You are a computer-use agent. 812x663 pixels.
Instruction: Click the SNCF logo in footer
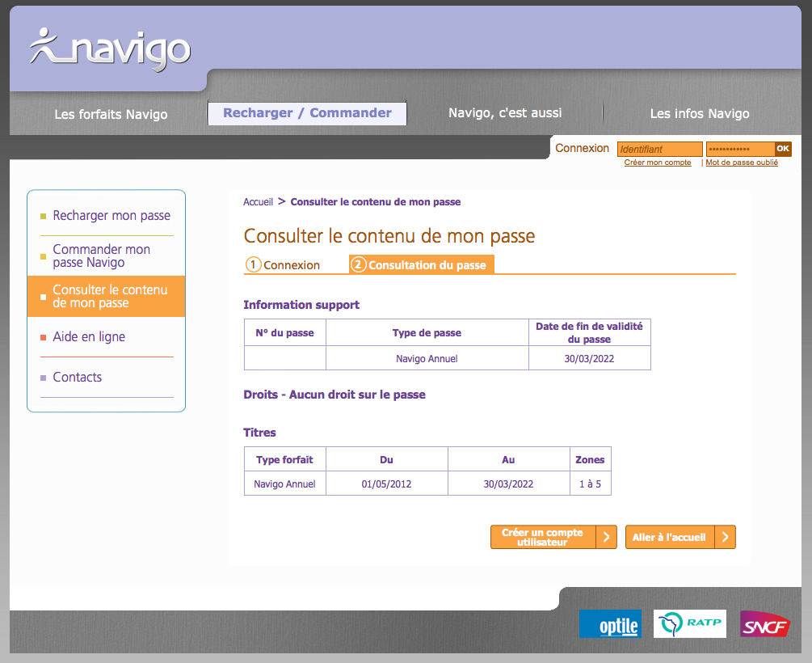click(x=764, y=624)
